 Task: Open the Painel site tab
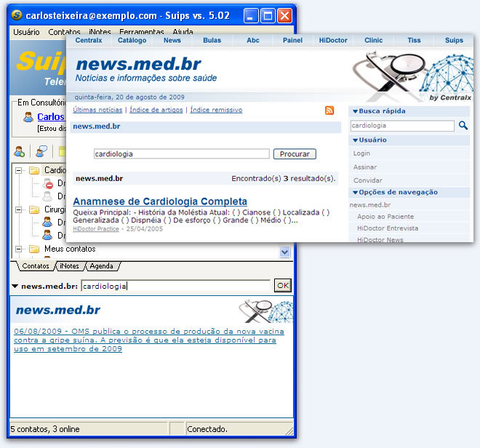(x=292, y=40)
